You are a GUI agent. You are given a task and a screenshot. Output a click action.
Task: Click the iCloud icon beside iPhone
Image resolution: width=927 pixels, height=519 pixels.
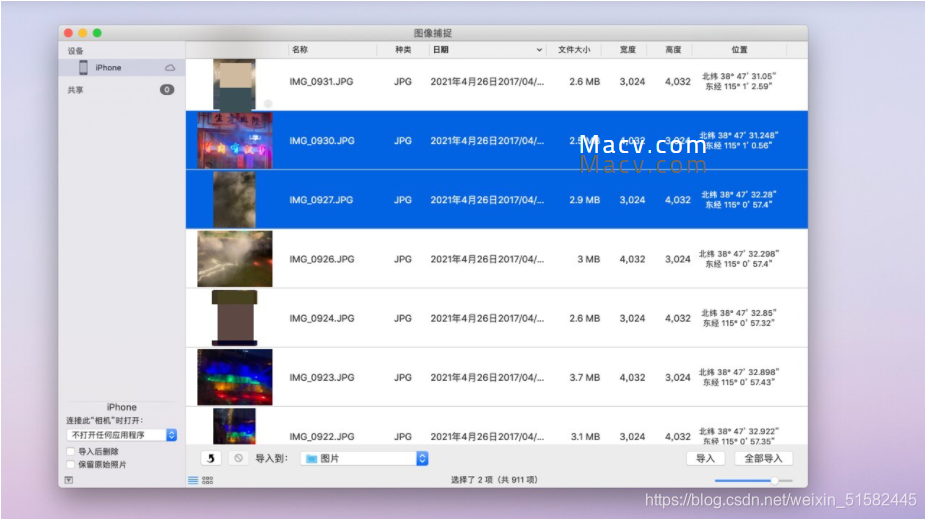click(x=170, y=67)
